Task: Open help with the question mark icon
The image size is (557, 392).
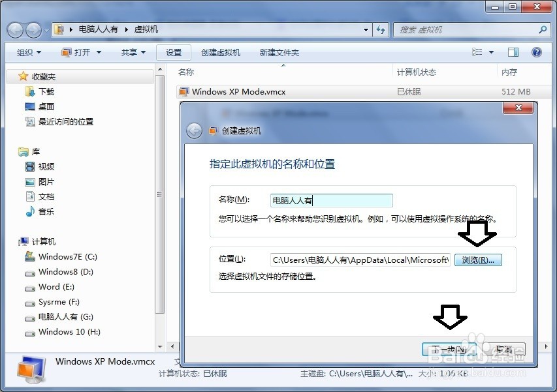Action: (x=536, y=52)
